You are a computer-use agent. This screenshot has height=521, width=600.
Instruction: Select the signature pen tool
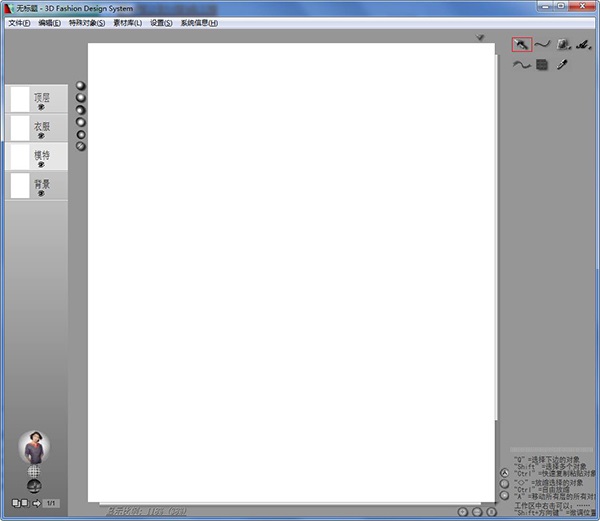coord(584,44)
